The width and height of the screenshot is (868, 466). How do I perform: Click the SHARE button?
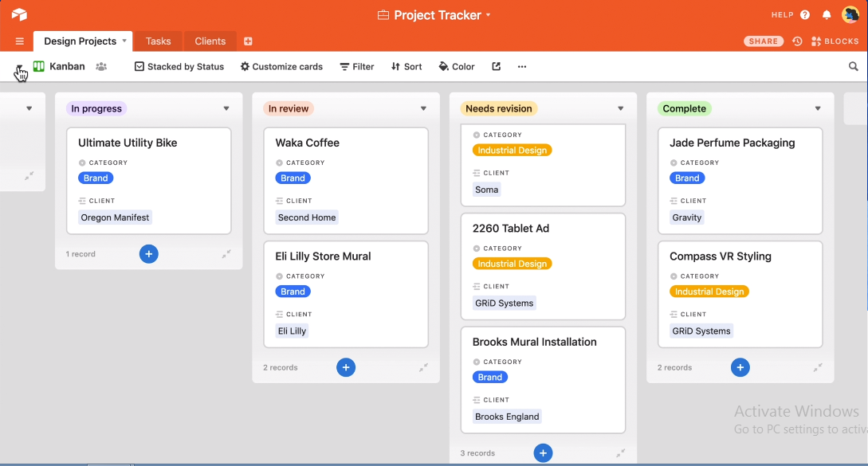763,41
